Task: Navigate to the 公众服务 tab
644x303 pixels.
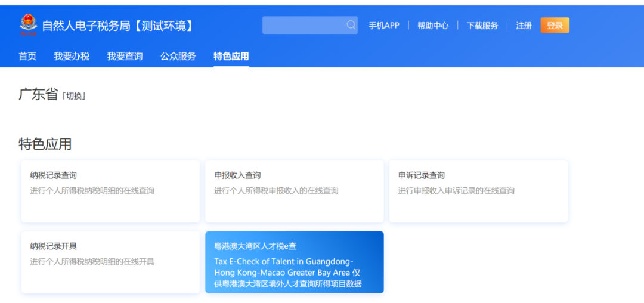Action: click(x=178, y=57)
